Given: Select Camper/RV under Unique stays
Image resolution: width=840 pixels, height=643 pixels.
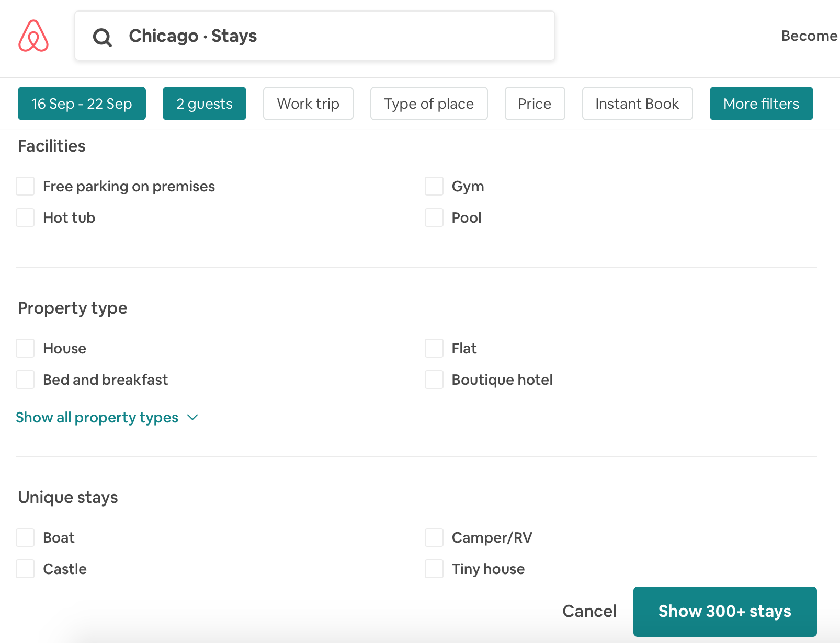Looking at the screenshot, I should pos(434,537).
